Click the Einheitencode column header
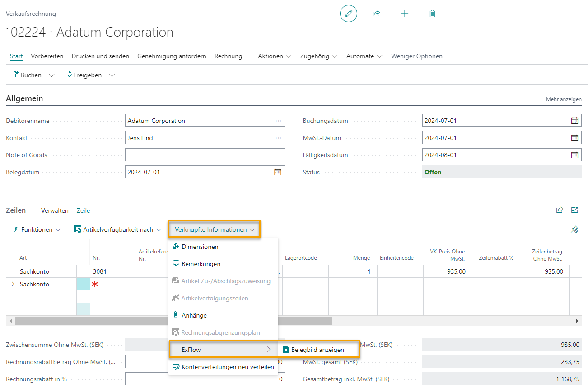 click(397, 258)
